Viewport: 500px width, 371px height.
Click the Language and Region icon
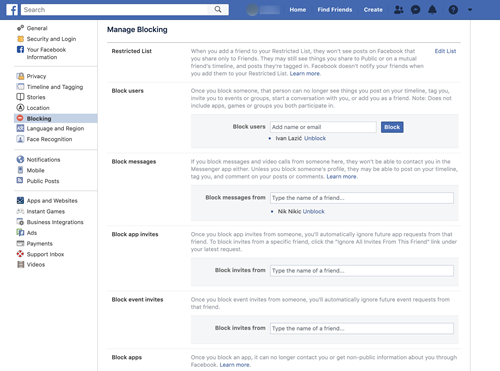point(20,128)
